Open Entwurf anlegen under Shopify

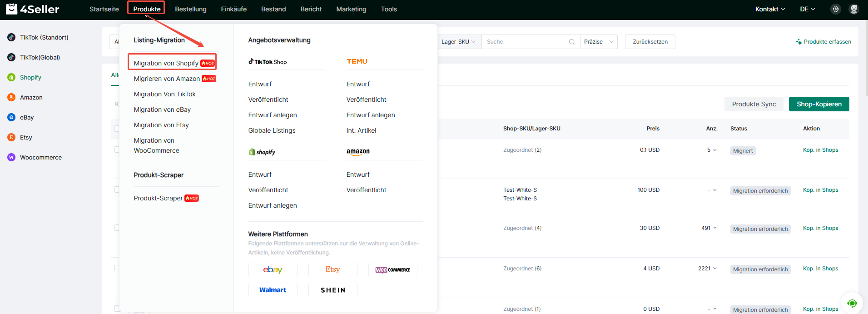pos(273,205)
